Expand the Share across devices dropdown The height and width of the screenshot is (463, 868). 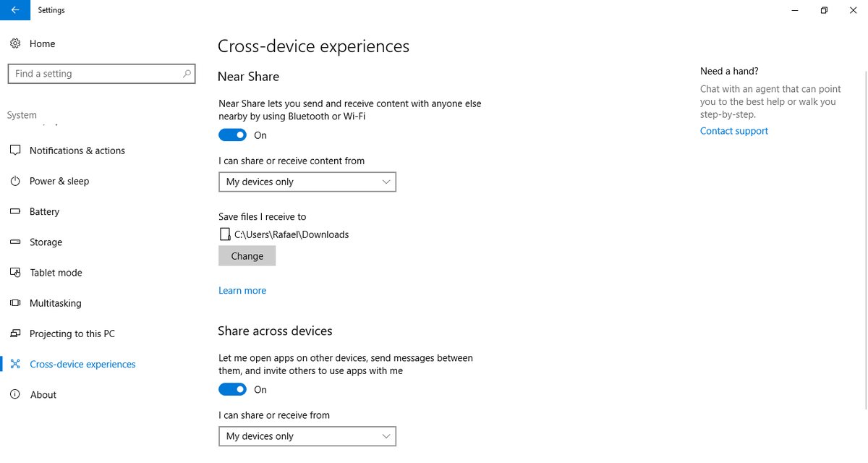coord(307,436)
